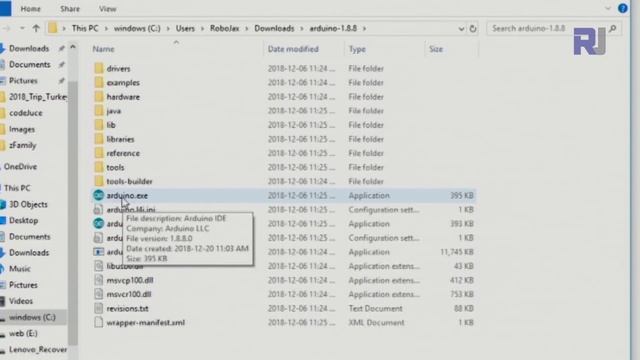Select the tools-builder folder icon
Image resolution: width=640 pixels, height=360 pixels.
[x=99, y=181]
